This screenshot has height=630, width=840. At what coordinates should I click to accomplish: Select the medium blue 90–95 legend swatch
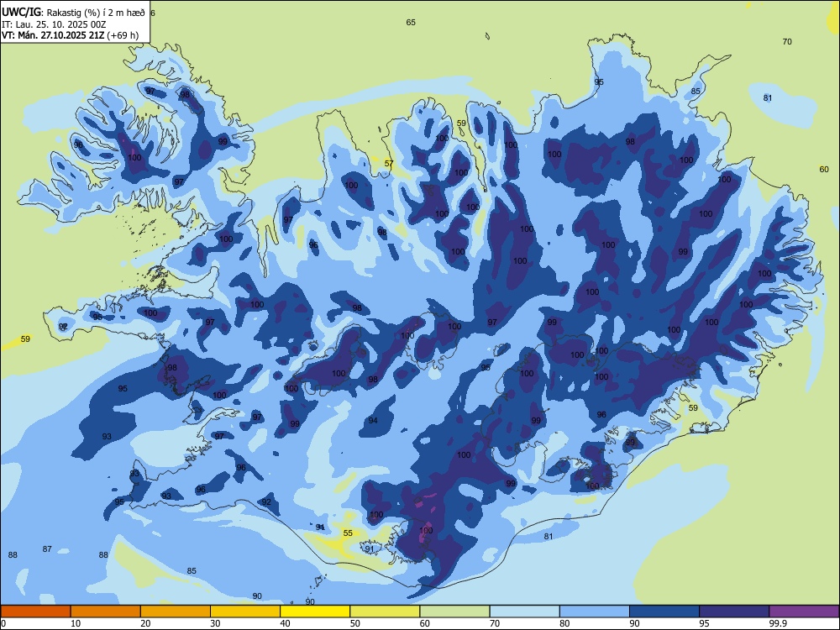tap(664, 612)
